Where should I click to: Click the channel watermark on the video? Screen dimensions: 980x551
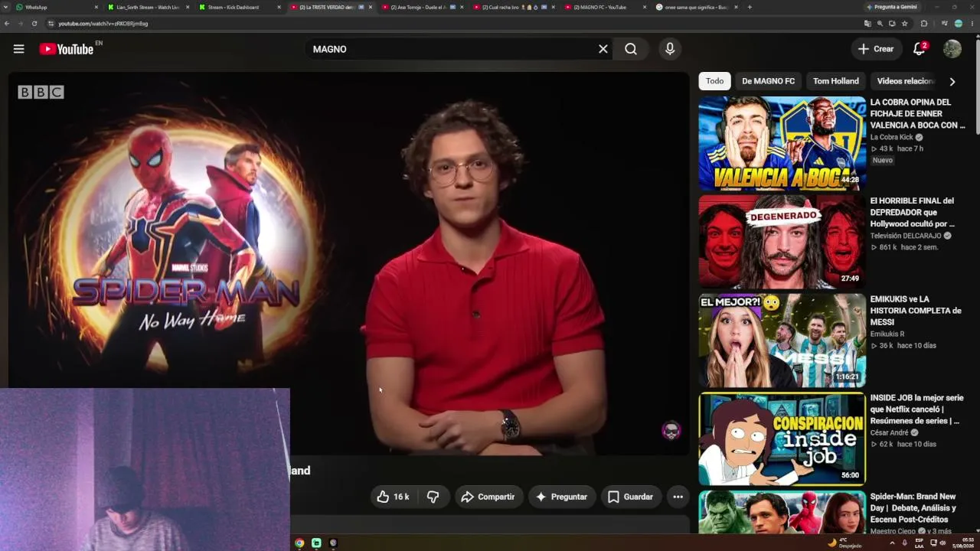(671, 430)
